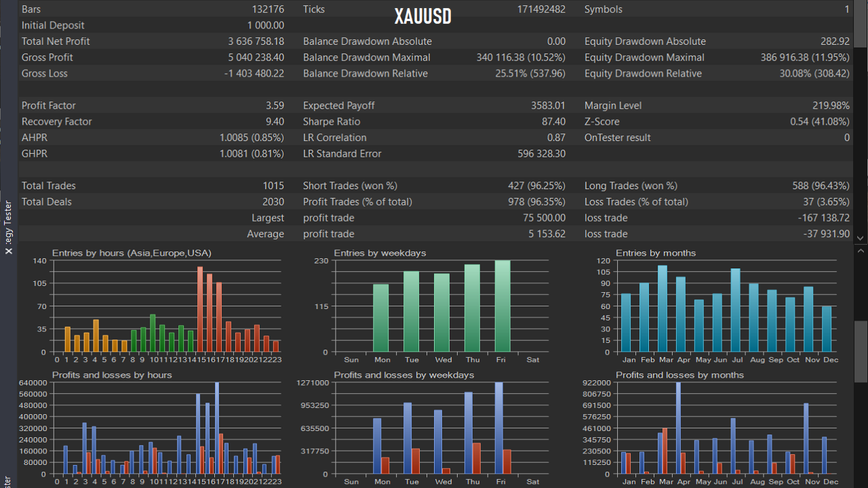Click the Profit Factor value 3.59
This screenshot has width=868, height=488.
pyautogui.click(x=275, y=106)
